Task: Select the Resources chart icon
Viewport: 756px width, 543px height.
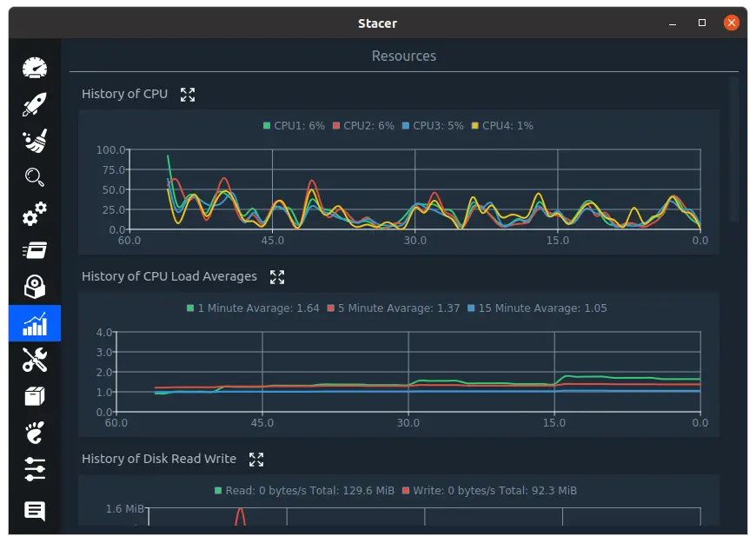Action: (35, 323)
